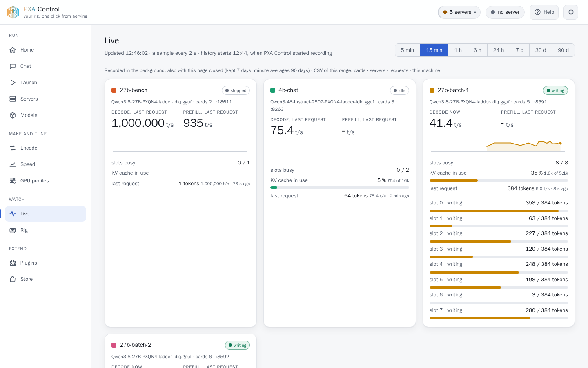Choose the 24 h range
This screenshot has height=368, width=588.
pos(499,50)
